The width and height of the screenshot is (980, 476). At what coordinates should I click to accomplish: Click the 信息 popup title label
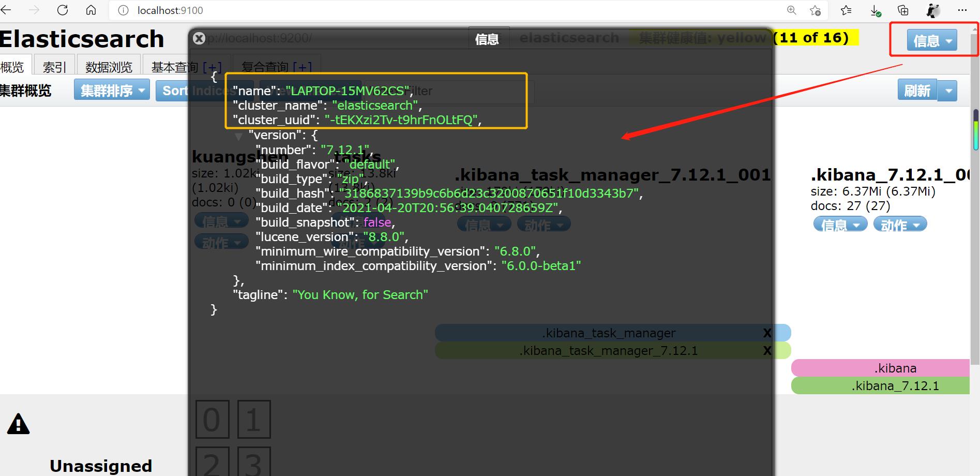click(x=487, y=39)
